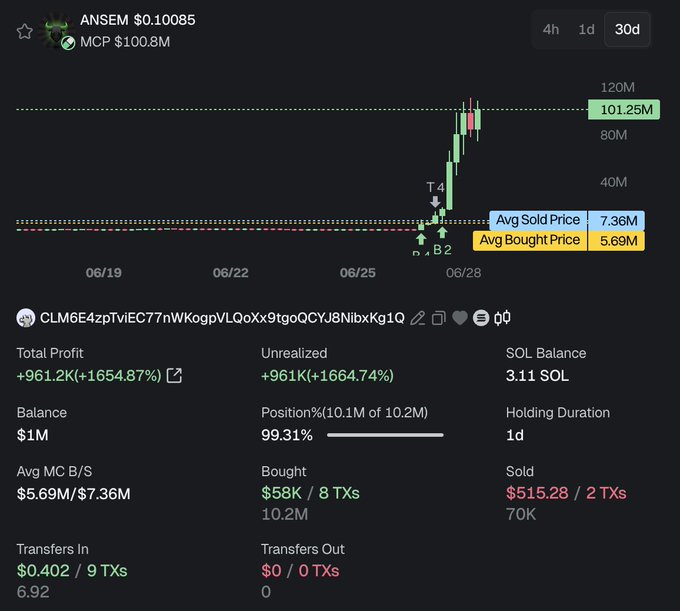680x611 pixels.
Task: Click Unrealized value +961K(+1664.74%)
Action: [327, 376]
